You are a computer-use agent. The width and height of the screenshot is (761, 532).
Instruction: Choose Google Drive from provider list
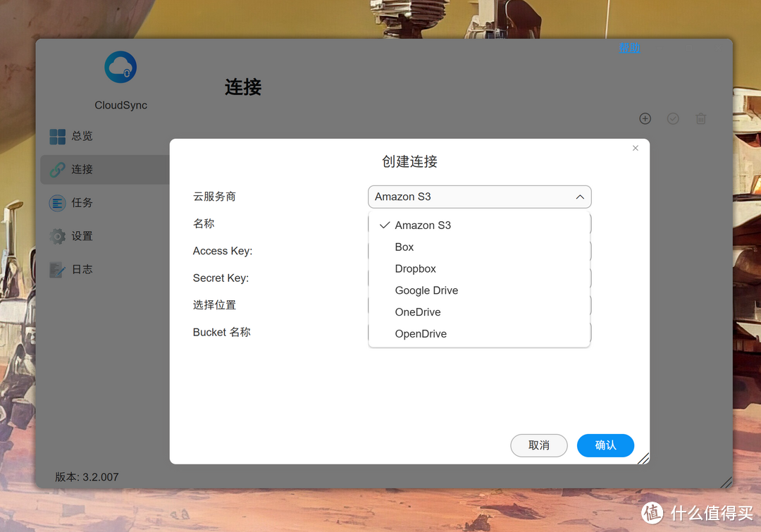click(x=480, y=290)
